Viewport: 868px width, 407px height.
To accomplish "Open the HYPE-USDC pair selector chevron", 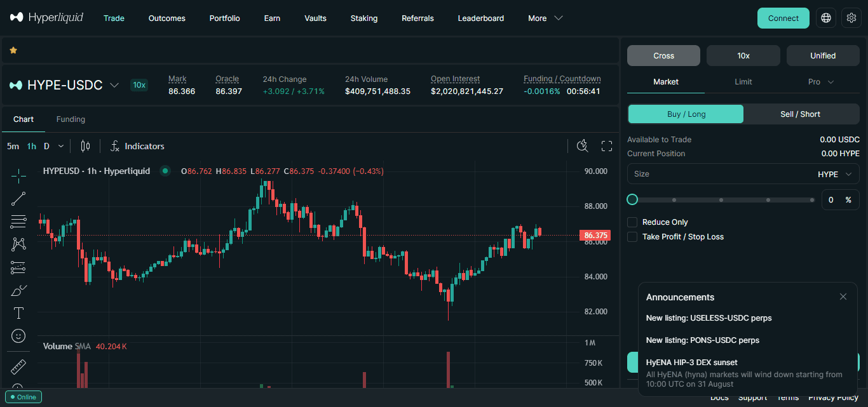I will point(114,85).
